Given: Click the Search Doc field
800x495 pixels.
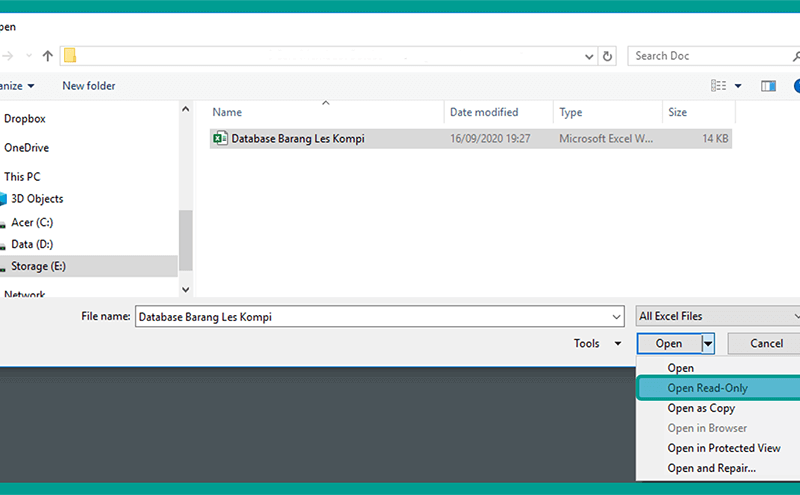Looking at the screenshot, I should [713, 56].
